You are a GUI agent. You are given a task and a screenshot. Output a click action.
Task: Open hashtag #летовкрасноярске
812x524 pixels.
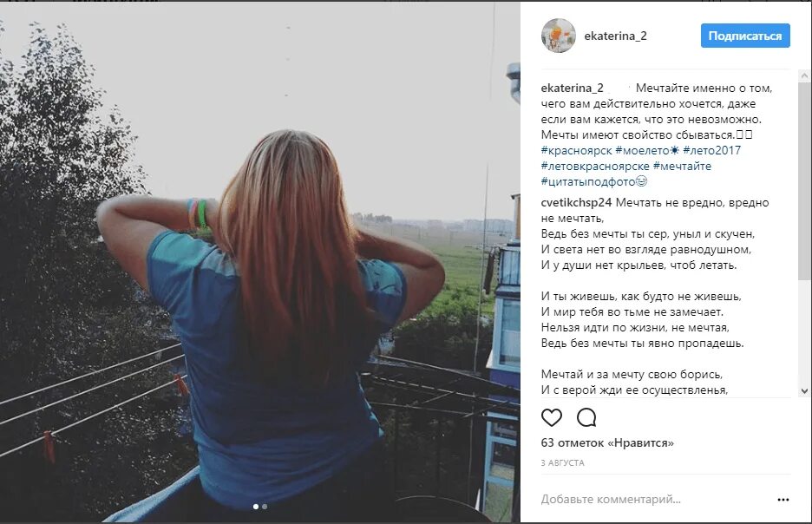pos(595,167)
